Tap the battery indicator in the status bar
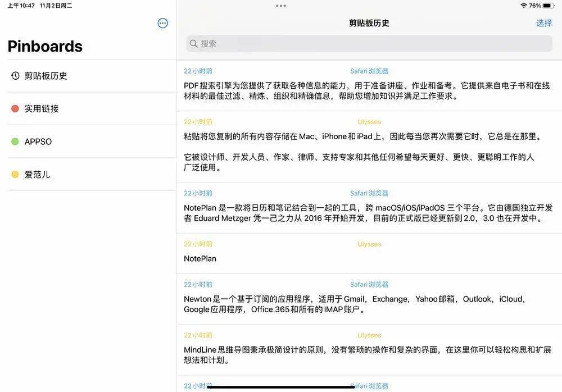 coord(547,5)
